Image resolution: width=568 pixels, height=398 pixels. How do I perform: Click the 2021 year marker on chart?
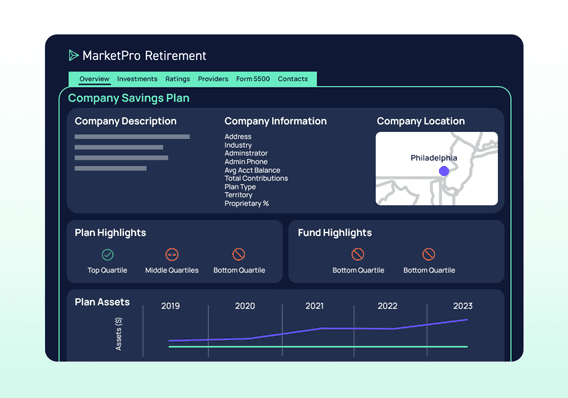[x=314, y=306]
